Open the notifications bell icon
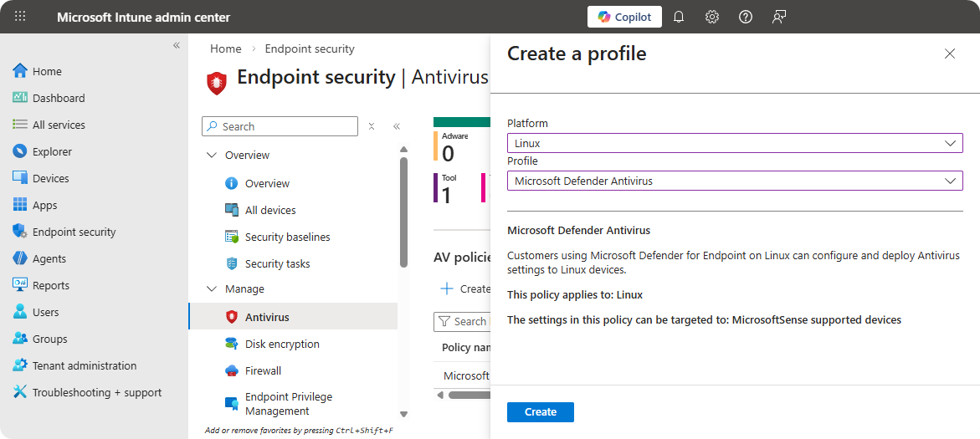The width and height of the screenshot is (980, 439). tap(679, 17)
